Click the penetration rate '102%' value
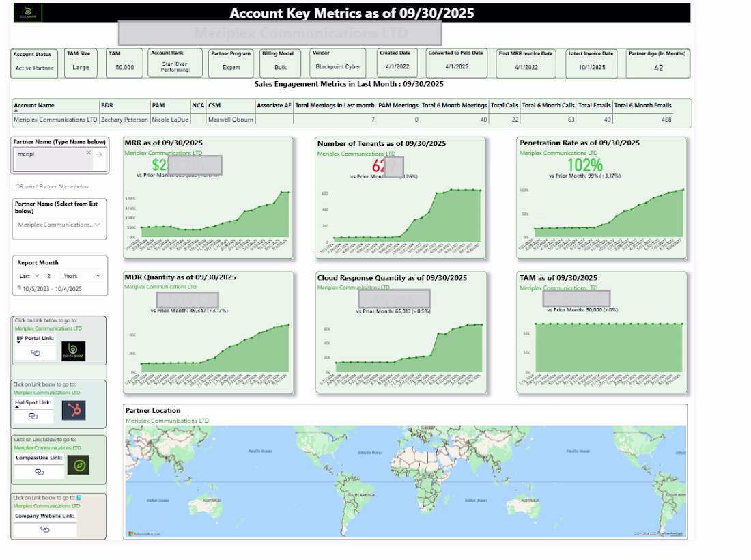The height and width of the screenshot is (560, 751). (x=585, y=165)
